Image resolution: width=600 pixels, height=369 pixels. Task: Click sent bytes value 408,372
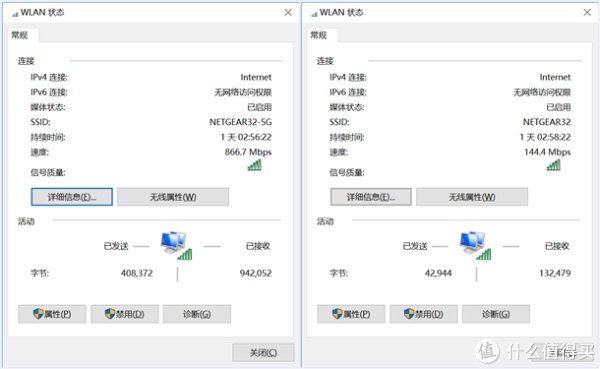(137, 273)
